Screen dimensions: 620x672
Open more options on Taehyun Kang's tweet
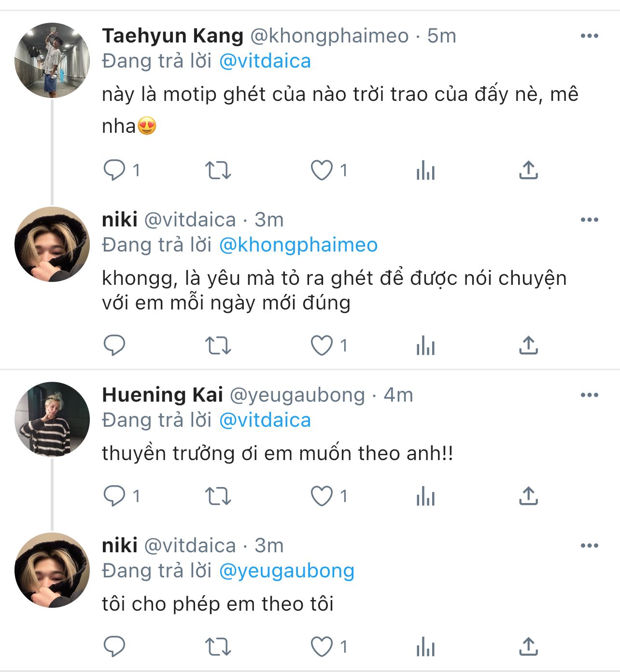(x=589, y=36)
